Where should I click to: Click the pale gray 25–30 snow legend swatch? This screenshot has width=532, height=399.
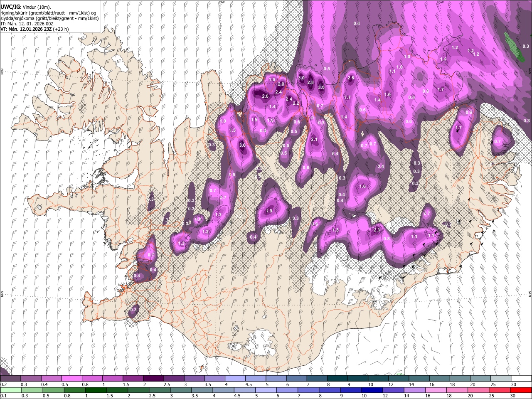(501, 378)
